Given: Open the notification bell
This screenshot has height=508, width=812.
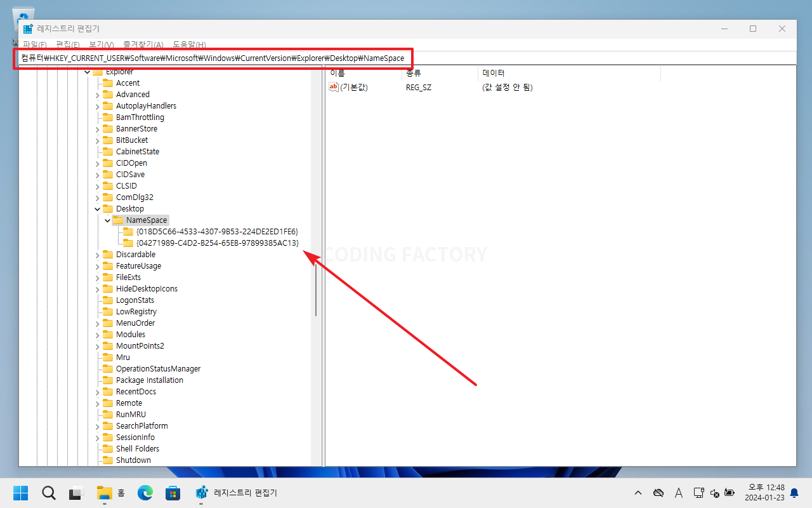Looking at the screenshot, I should [794, 493].
